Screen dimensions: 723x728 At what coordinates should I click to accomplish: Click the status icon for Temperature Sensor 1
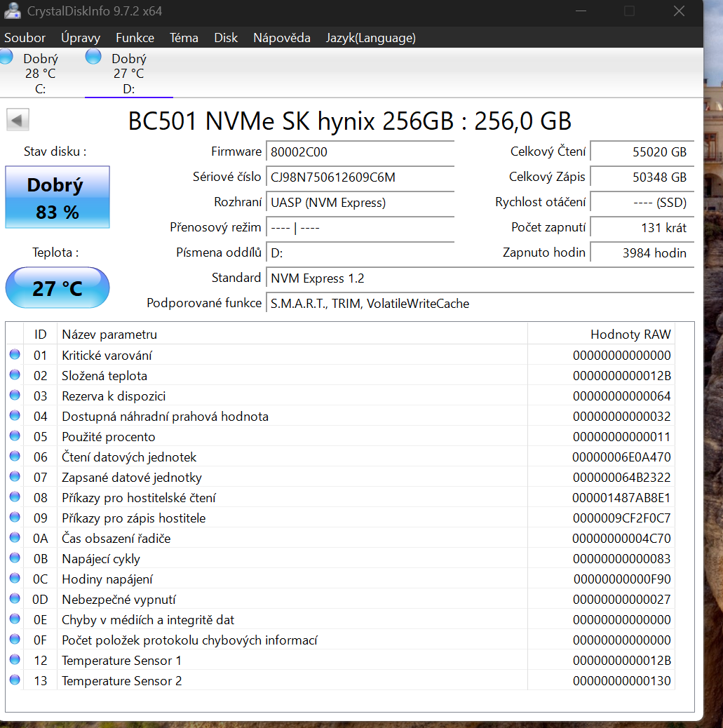[x=15, y=659]
